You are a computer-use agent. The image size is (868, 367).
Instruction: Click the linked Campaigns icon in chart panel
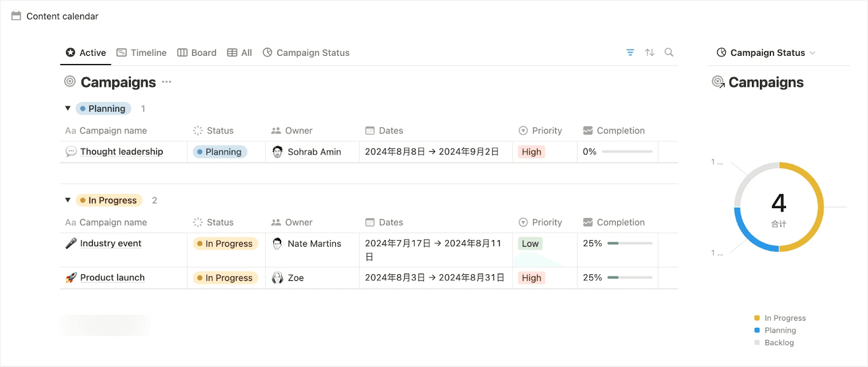click(718, 82)
